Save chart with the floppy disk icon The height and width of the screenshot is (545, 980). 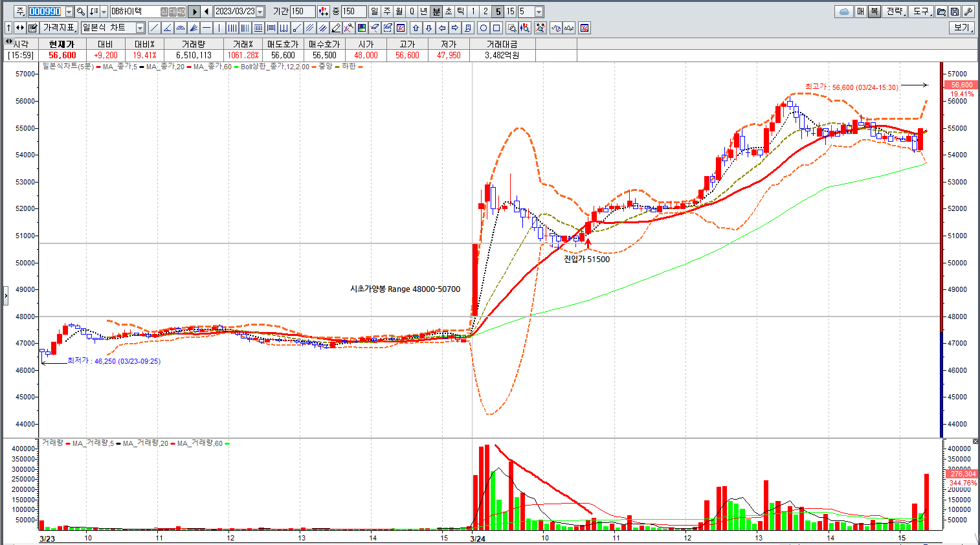(x=955, y=12)
